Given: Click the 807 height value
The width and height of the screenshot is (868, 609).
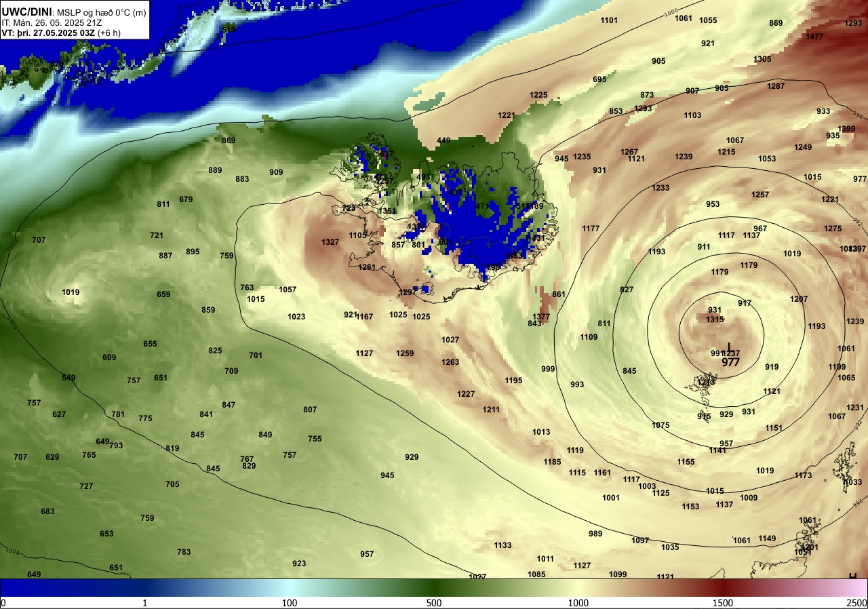Looking at the screenshot, I should [310, 410].
